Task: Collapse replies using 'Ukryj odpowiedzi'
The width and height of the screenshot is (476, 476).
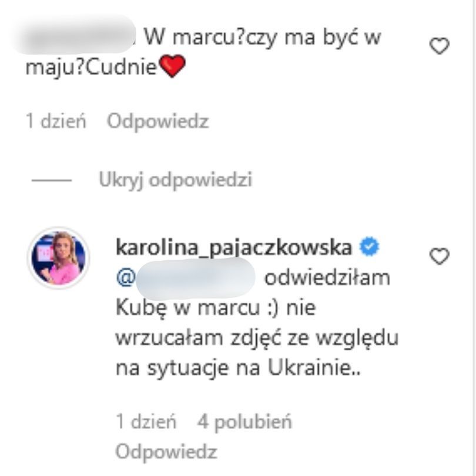Action: point(176,179)
